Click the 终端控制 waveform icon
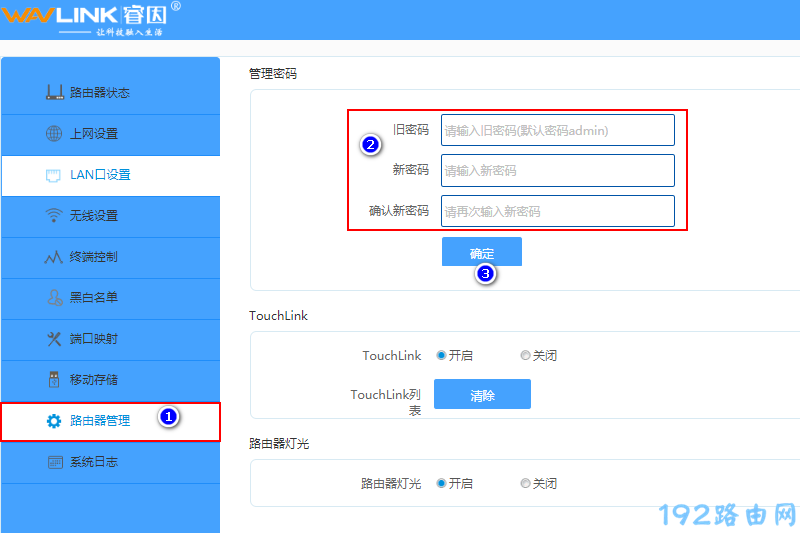Screen dimensions: 800x533 54,257
